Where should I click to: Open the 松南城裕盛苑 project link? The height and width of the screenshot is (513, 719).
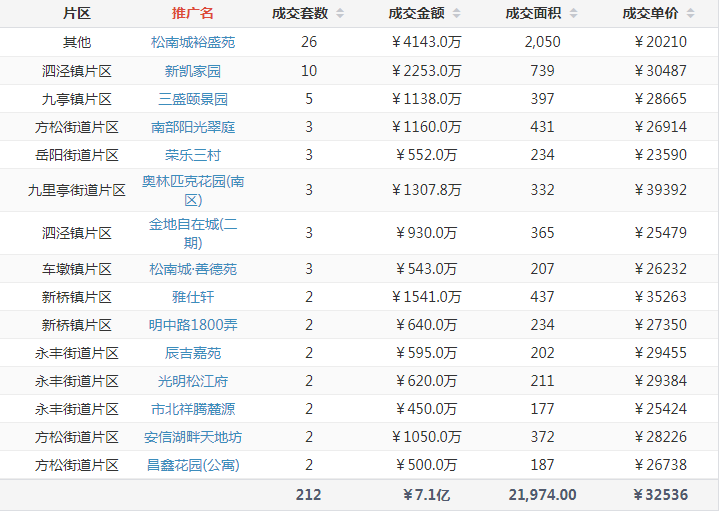pos(193,42)
